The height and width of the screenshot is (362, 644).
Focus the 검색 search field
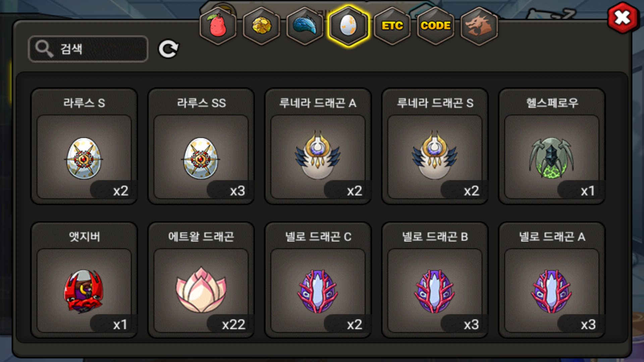click(88, 49)
